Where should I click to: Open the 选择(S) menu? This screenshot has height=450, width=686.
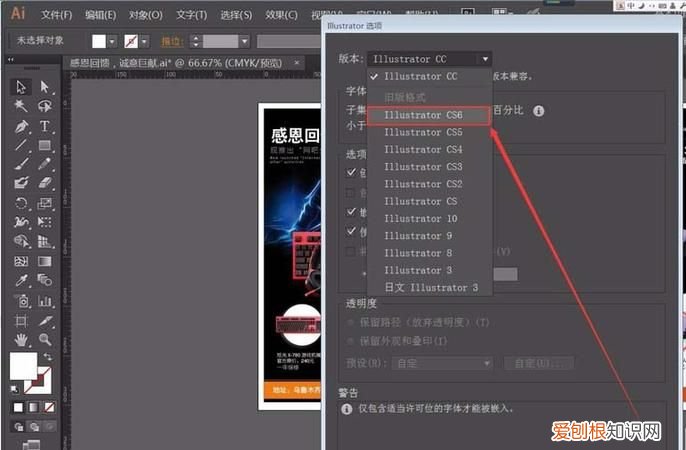(x=236, y=15)
